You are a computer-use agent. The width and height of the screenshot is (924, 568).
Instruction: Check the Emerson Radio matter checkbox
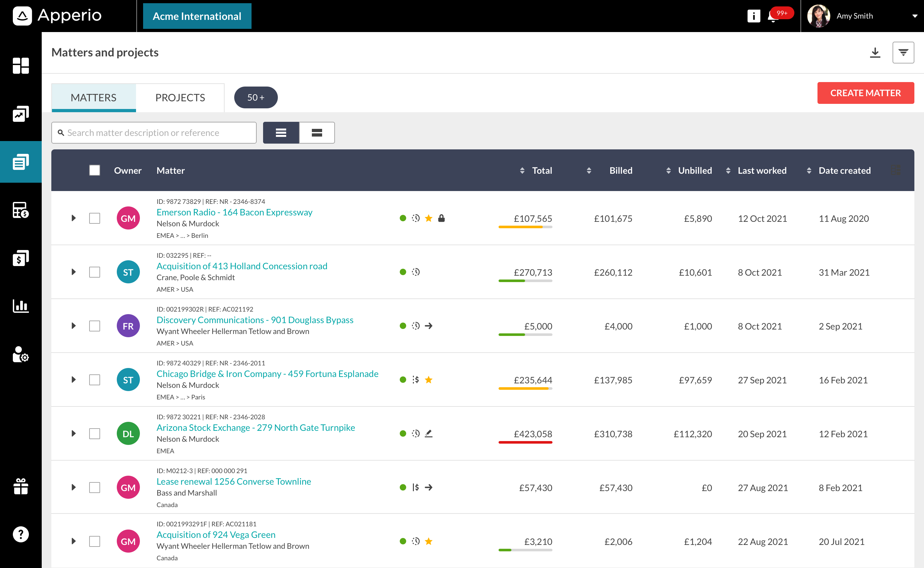[x=95, y=218]
